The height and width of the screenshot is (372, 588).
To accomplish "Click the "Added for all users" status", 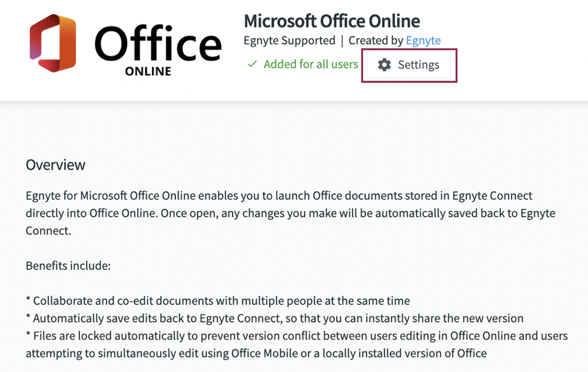I will coord(311,64).
